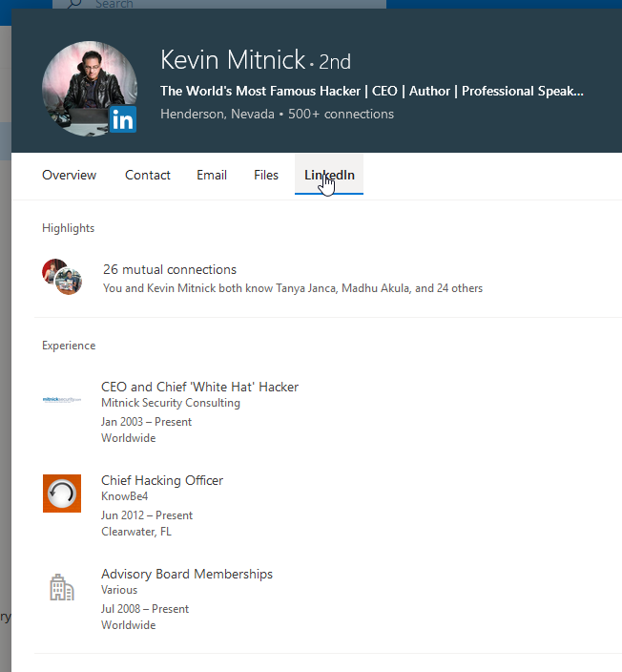Click 'Henderson, Nevada • 500+ connections' text
The height and width of the screenshot is (672, 622).
tap(277, 114)
